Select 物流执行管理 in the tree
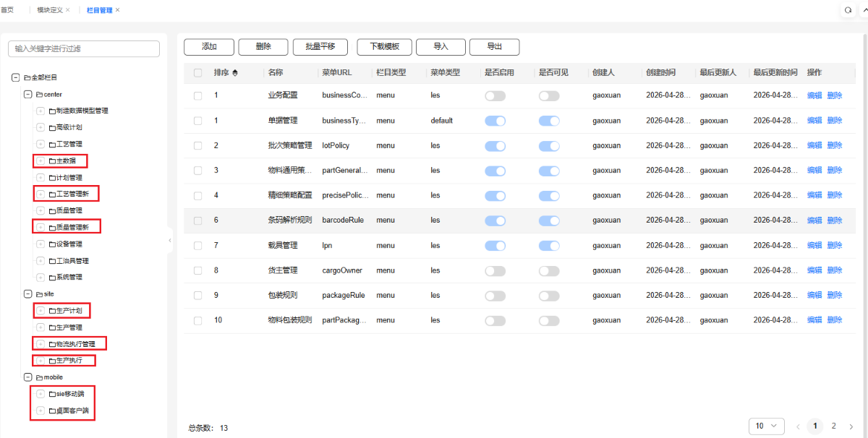Image resolution: width=868 pixels, height=438 pixels. 76,344
